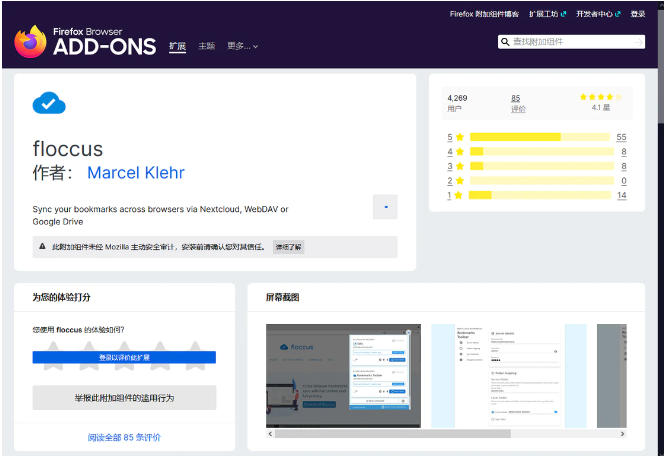The image size is (664, 456).
Task: Filter reviews by 3 stars label
Action: [x=450, y=166]
